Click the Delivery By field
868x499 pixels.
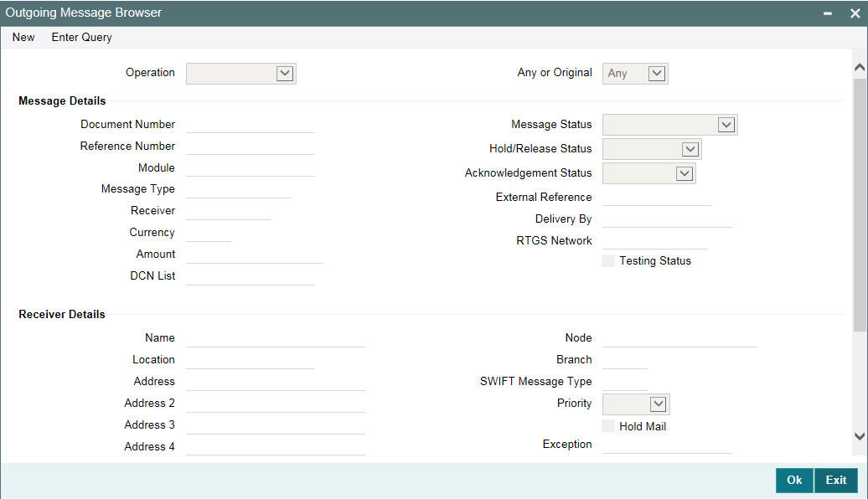click(x=667, y=219)
